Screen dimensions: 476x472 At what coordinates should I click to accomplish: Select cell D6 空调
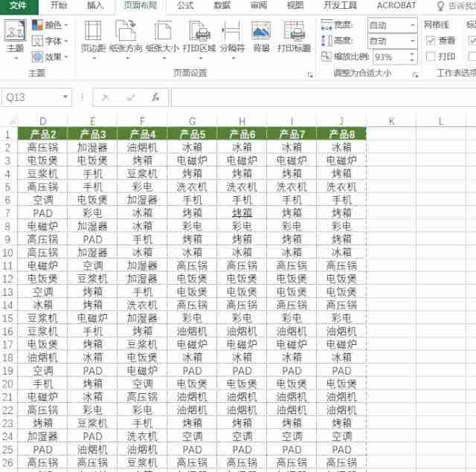(x=43, y=200)
